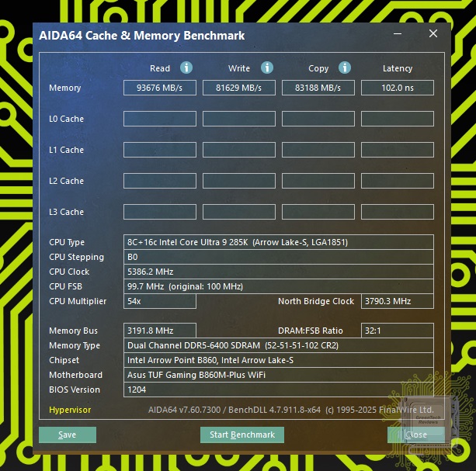Click the Write column header
476x471 pixels.
tap(239, 68)
